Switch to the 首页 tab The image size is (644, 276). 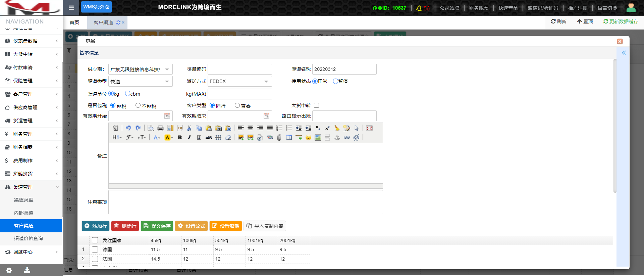(74, 22)
